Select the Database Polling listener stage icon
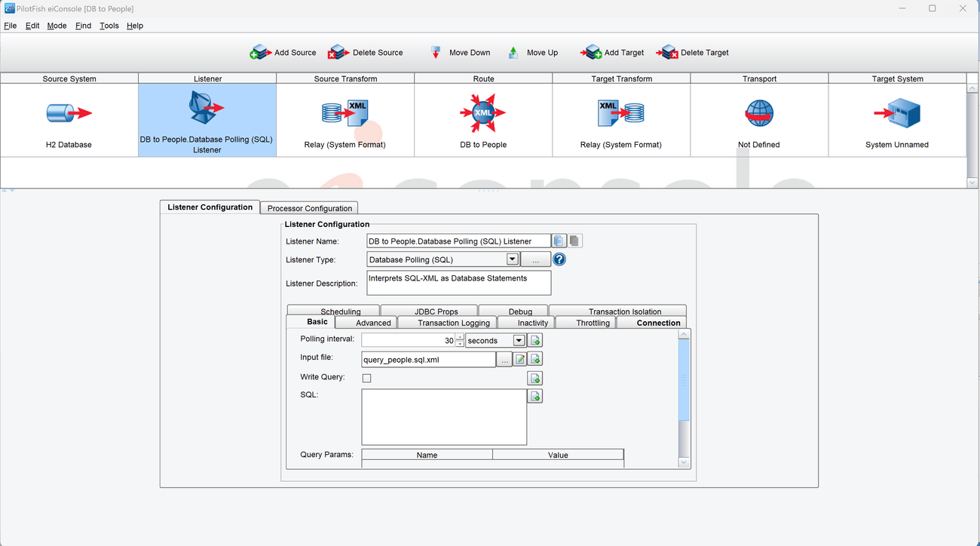 [207, 109]
